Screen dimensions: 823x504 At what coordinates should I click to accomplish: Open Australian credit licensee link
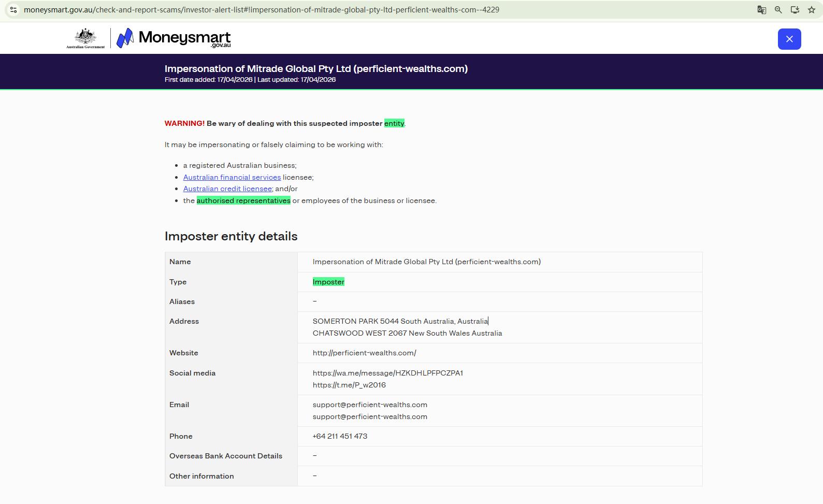pos(227,189)
